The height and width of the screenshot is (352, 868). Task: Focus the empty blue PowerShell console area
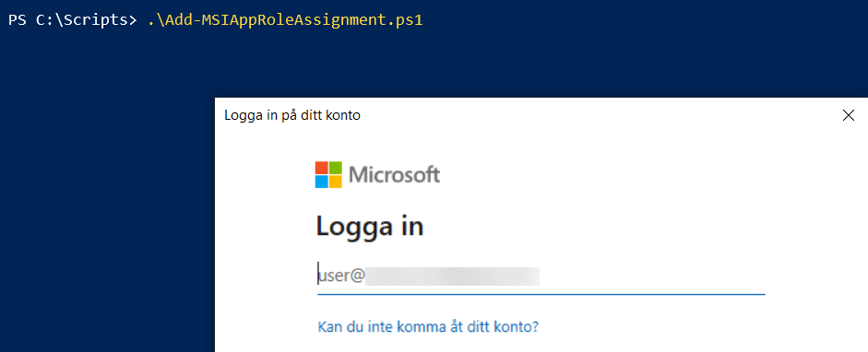(105, 194)
